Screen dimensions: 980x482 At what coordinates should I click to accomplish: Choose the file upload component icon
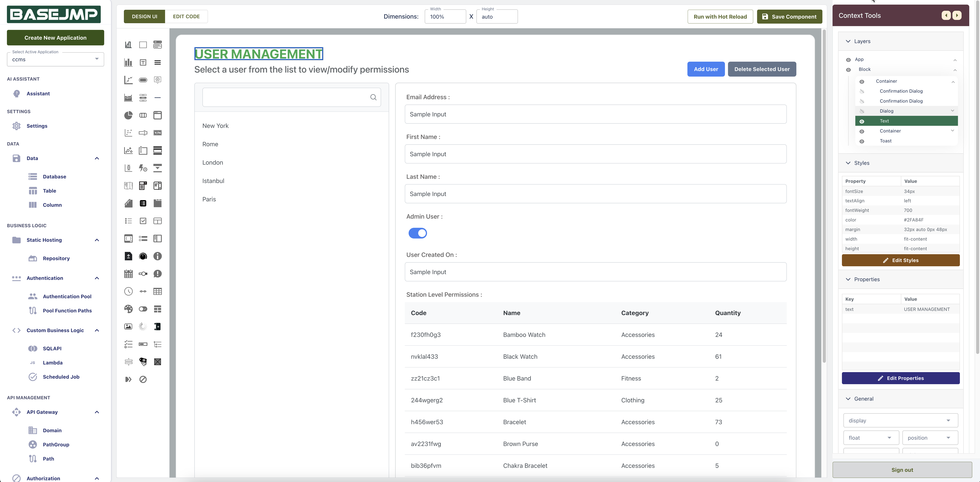(x=128, y=256)
